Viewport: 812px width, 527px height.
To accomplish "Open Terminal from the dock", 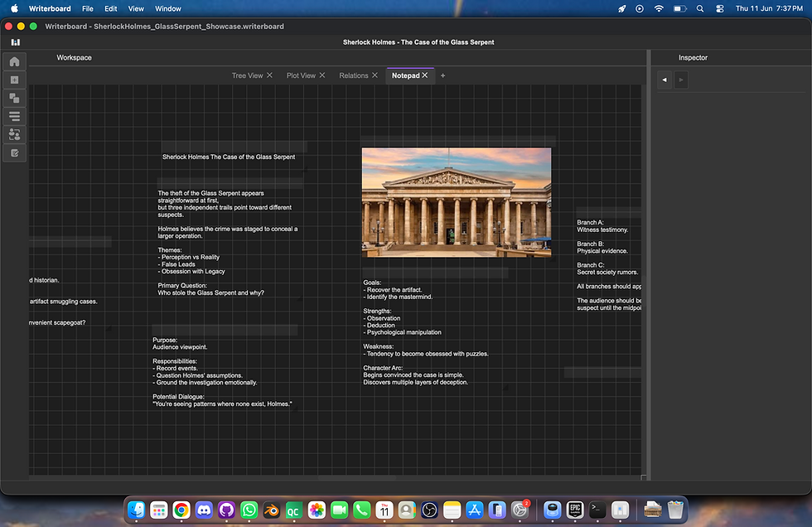I will click(x=597, y=510).
